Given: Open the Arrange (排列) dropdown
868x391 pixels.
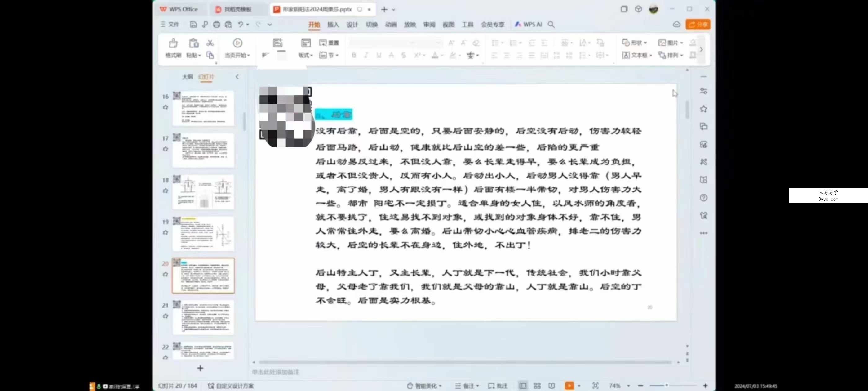Looking at the screenshot, I should [x=671, y=55].
